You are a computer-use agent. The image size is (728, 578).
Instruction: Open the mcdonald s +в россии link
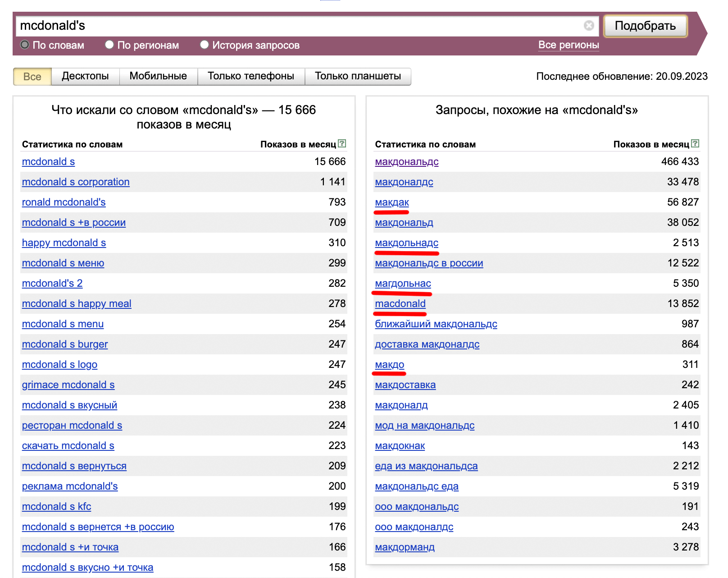pyautogui.click(x=74, y=222)
